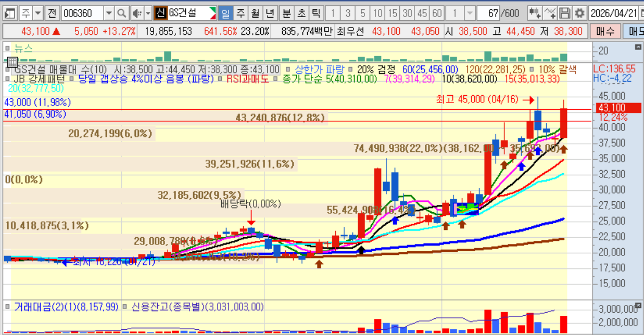Click the speaker sound alert icon

point(136,12)
